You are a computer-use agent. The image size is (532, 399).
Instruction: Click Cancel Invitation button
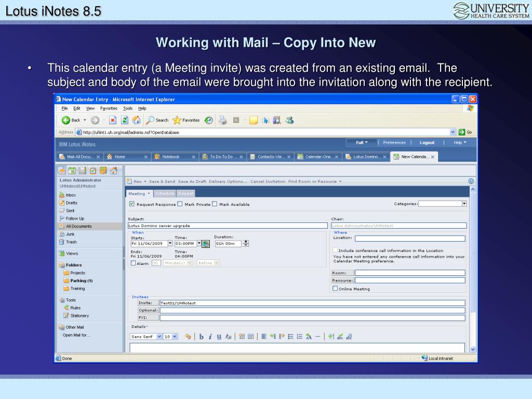coord(268,181)
